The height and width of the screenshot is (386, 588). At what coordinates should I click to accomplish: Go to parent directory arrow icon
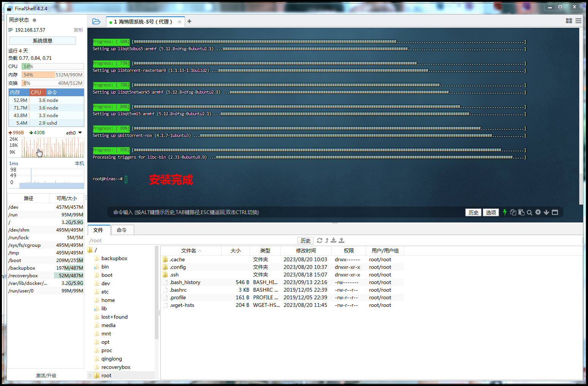pos(327,240)
